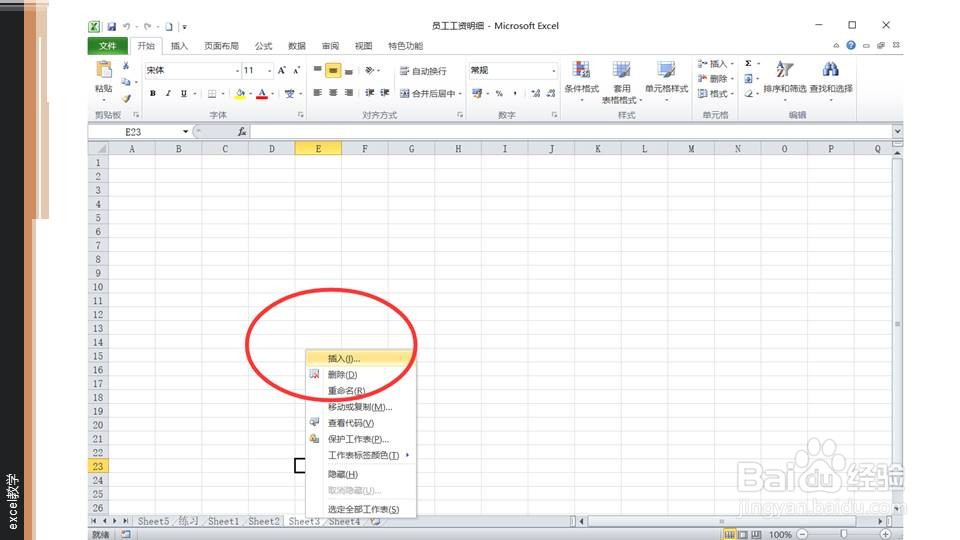Screen dimensions: 960x540
Task: Click the 自动换行 wrap text button
Action: coord(423,71)
